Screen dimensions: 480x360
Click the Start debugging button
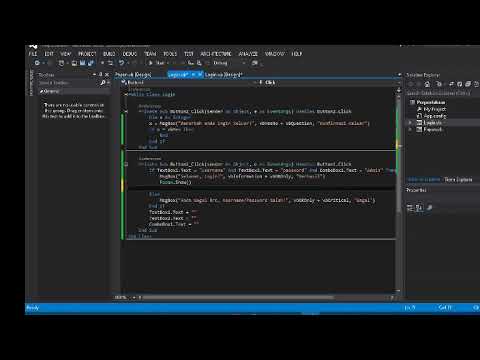tap(157, 63)
